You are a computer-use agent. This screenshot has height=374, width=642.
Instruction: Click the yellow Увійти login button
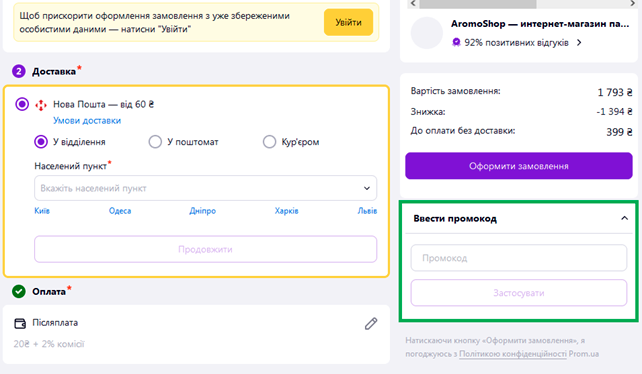click(x=348, y=22)
